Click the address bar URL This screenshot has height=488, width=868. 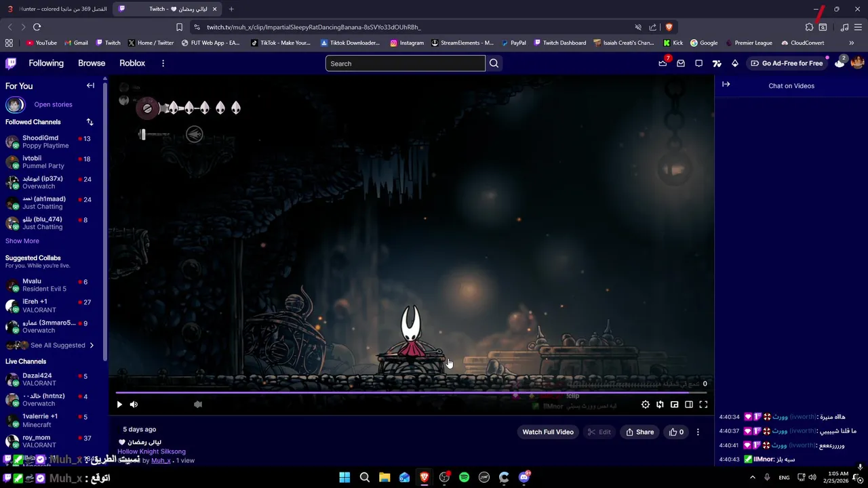[x=313, y=27]
